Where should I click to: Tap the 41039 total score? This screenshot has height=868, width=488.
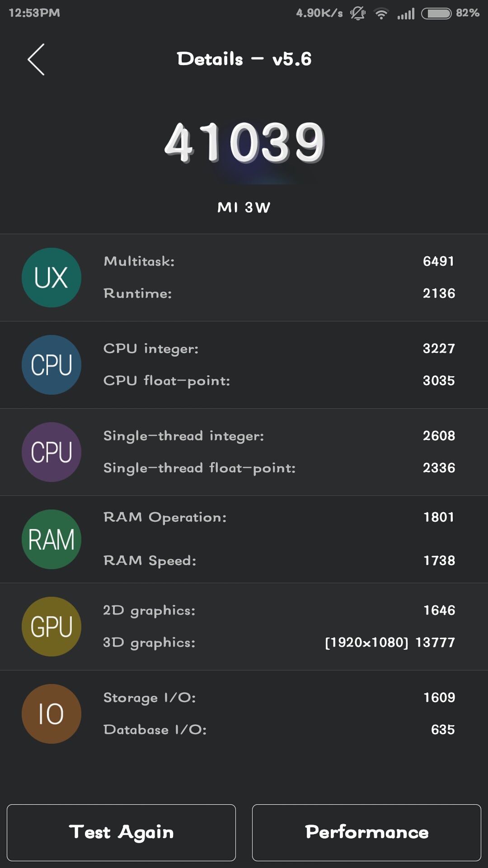244,143
